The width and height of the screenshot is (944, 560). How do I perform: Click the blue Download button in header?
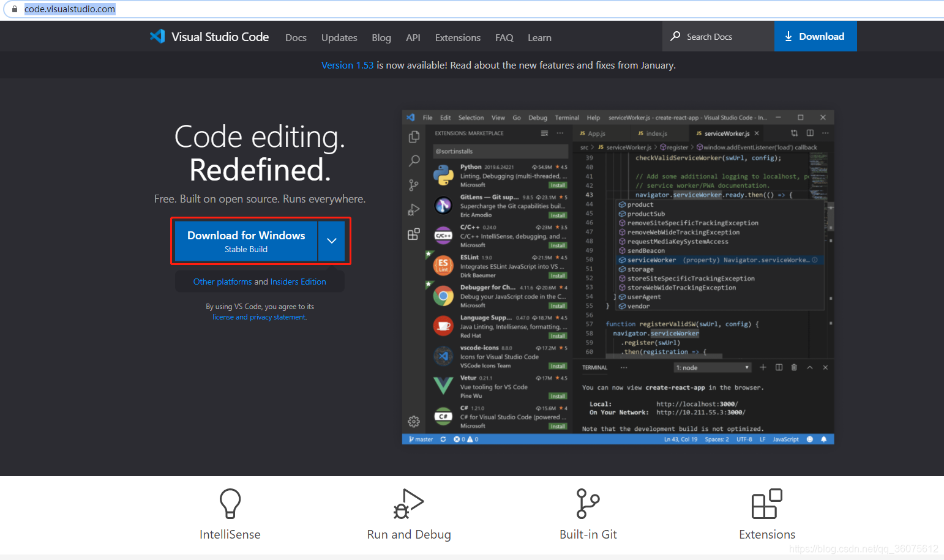coord(815,36)
